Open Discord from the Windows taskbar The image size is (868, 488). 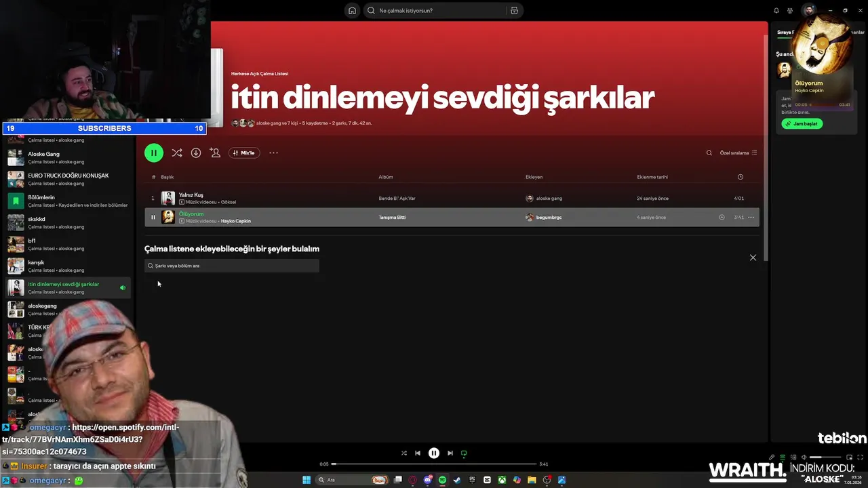[x=428, y=480]
